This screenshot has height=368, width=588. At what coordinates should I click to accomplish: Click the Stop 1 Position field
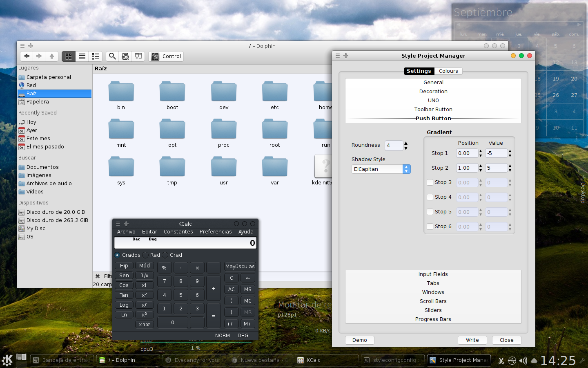click(467, 153)
